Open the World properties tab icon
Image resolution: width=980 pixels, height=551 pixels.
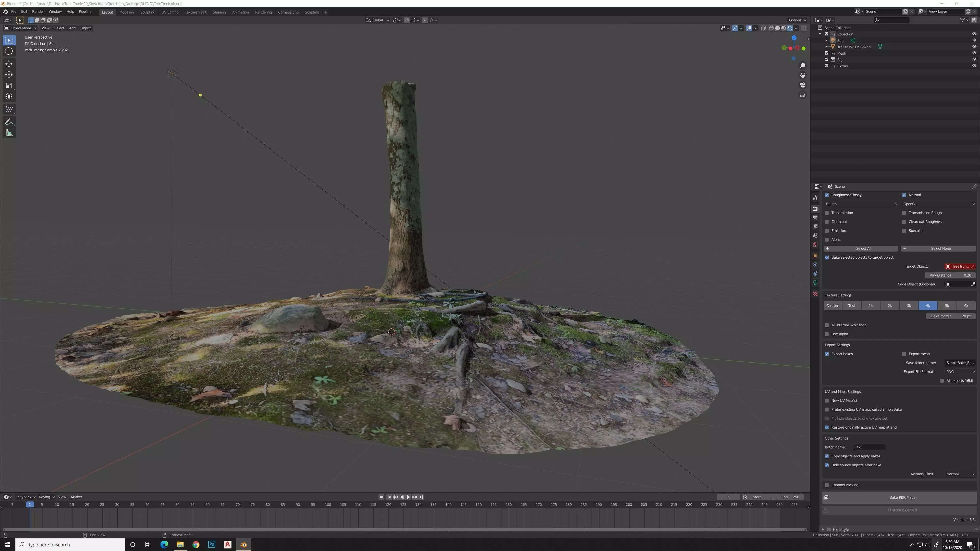815,245
